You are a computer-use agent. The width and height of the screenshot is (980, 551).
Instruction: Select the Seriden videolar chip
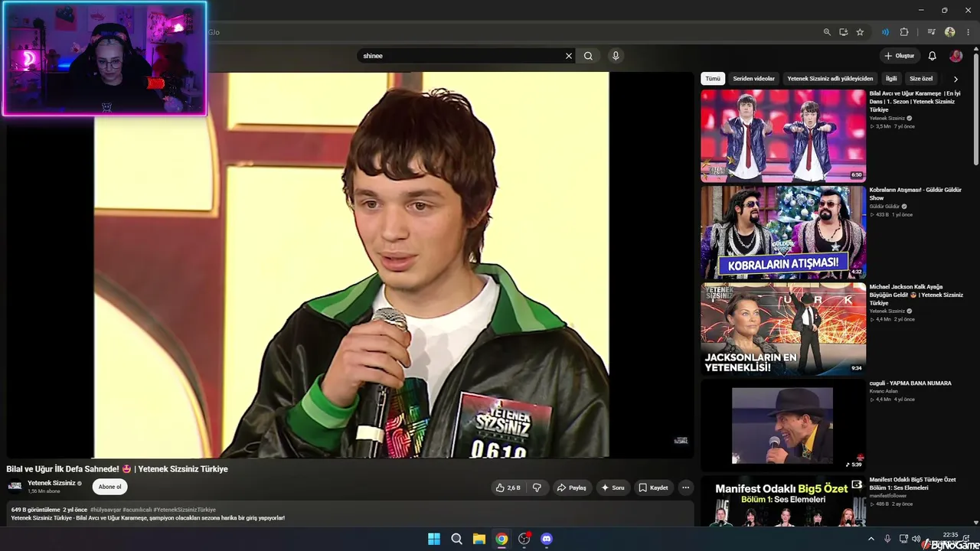(754, 79)
